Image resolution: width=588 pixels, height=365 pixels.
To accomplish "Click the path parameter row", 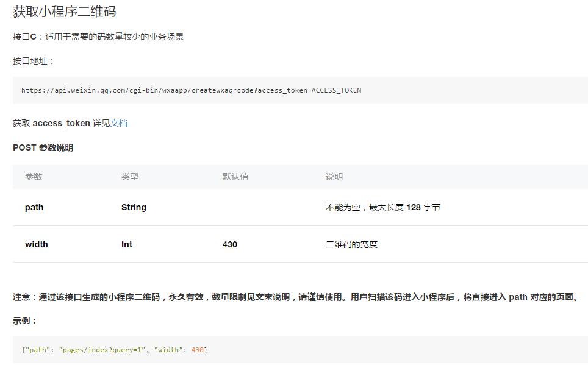I will [x=34, y=207].
